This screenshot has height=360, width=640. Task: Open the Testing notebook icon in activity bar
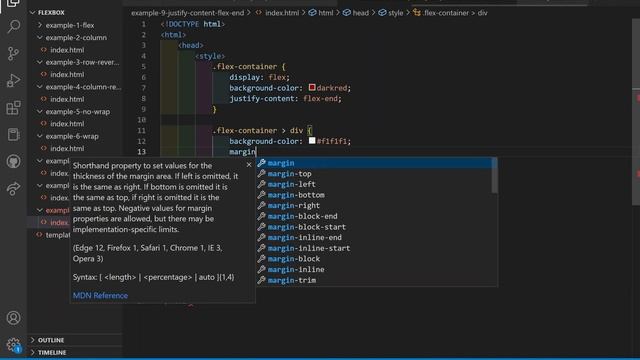point(13,135)
